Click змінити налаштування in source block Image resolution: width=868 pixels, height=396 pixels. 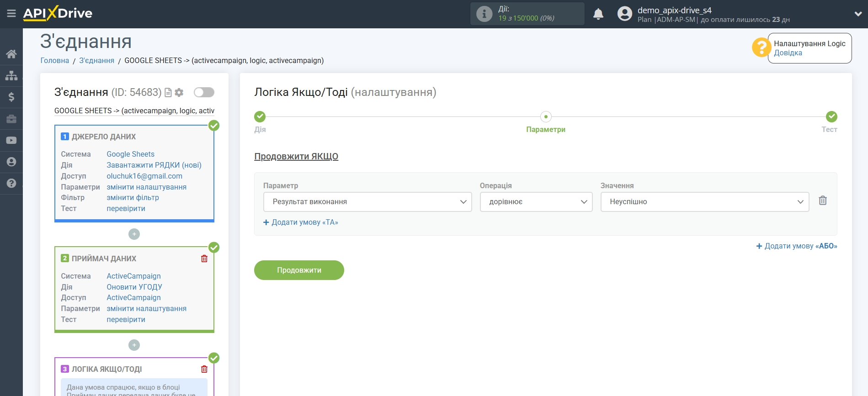pos(146,187)
